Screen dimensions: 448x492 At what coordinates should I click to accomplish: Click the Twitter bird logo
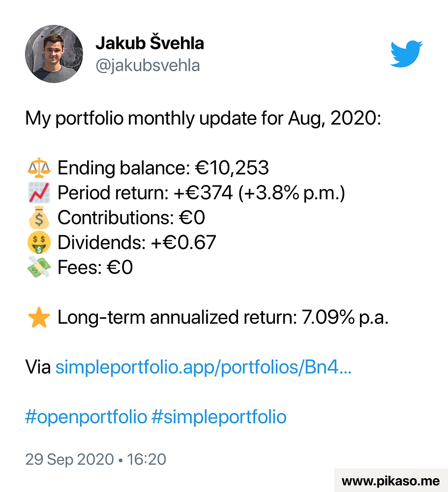406,54
